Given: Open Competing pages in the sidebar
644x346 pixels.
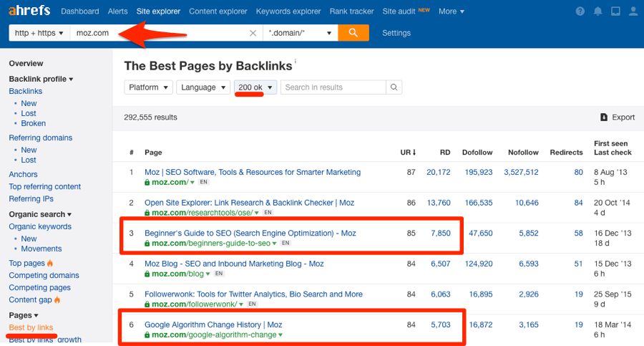Looking at the screenshot, I should (x=40, y=287).
